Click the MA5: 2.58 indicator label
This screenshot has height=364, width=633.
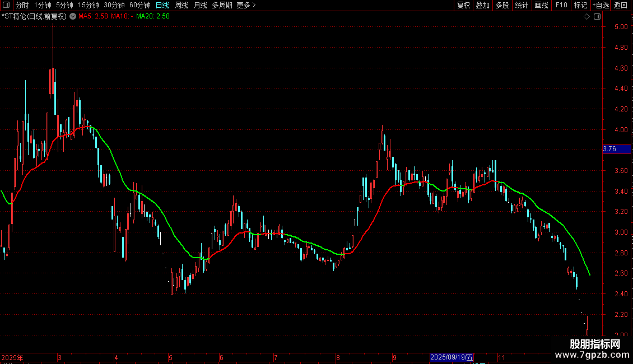click(93, 17)
